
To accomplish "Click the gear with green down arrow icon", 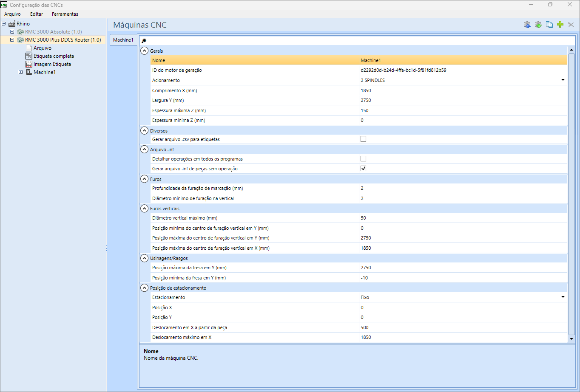I will [538, 25].
